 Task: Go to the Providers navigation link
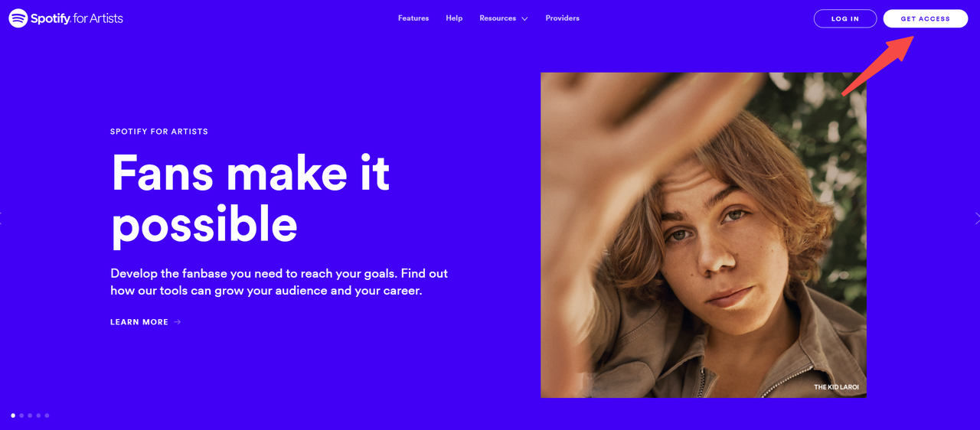click(563, 18)
